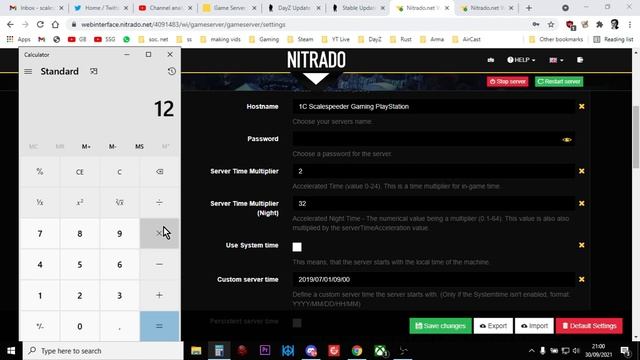Click the logout icon in Nitrado header
The image size is (640, 360).
[580, 60]
